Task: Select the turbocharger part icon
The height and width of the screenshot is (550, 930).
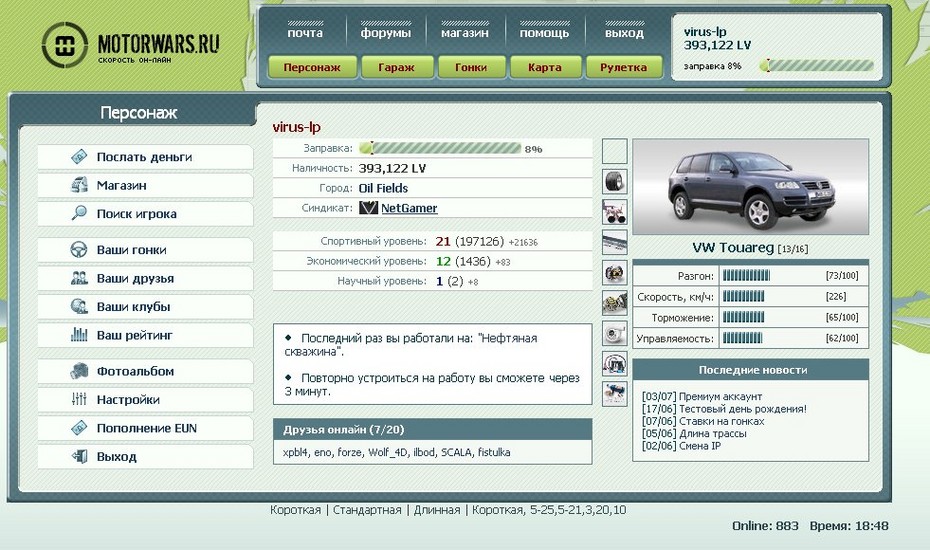Action: point(614,333)
